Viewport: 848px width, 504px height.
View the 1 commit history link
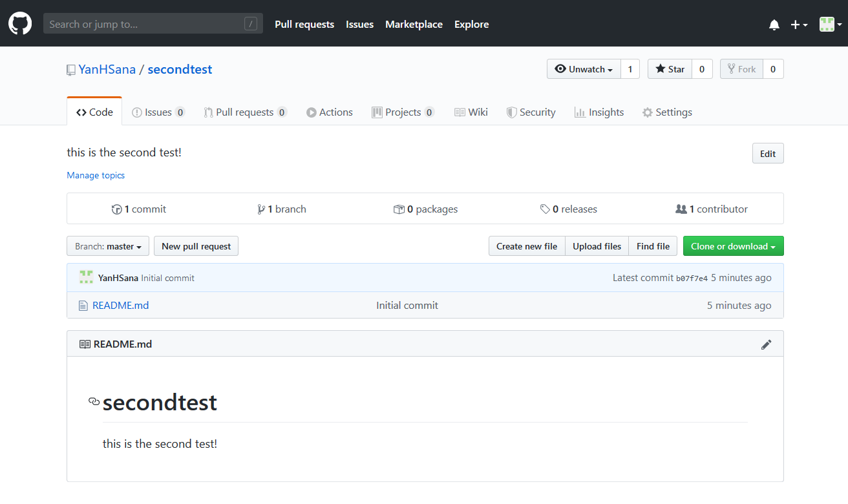[x=139, y=209]
